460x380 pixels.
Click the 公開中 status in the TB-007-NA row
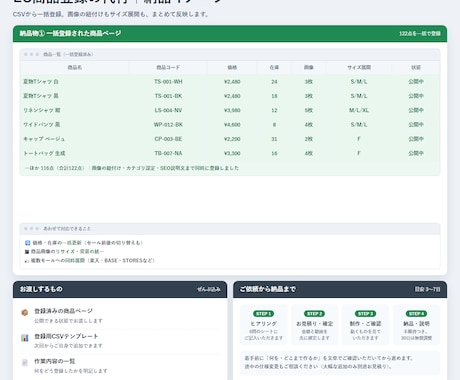[416, 153]
